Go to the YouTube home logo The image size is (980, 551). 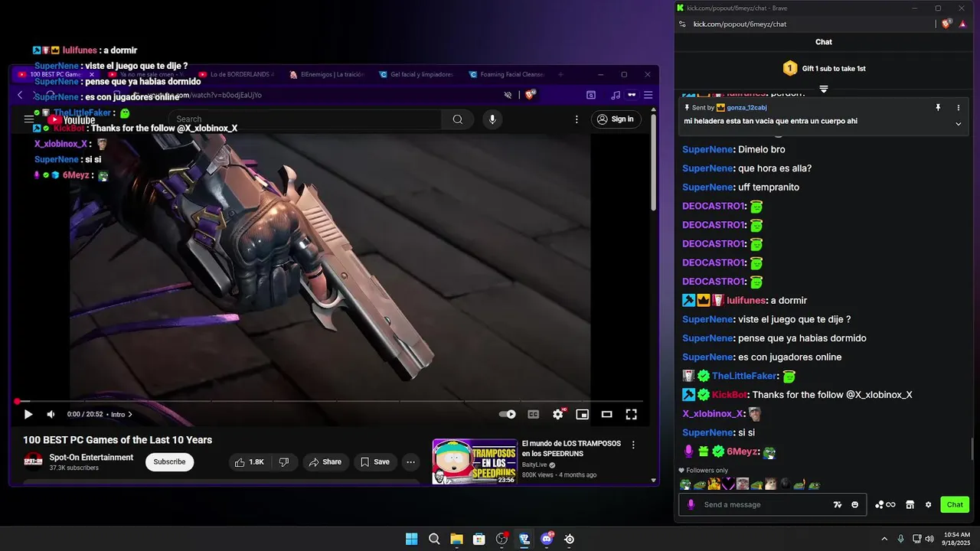[x=71, y=119]
